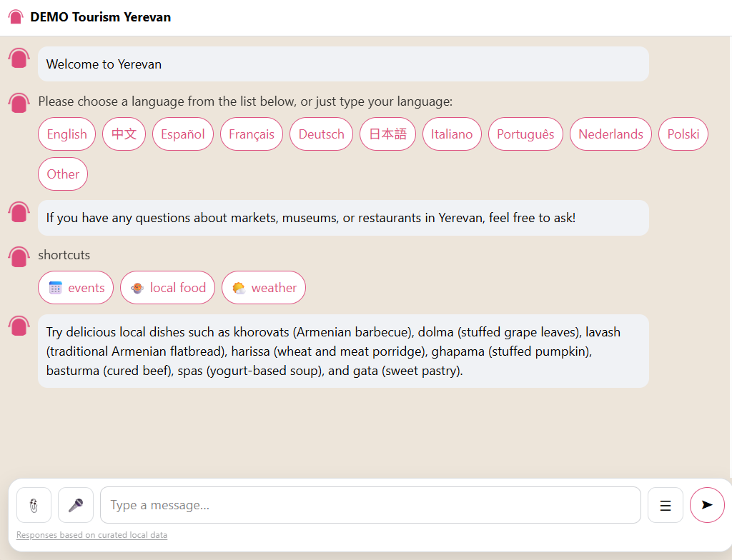This screenshot has height=560, width=732.
Task: Open the curated local data link
Action: point(91,535)
